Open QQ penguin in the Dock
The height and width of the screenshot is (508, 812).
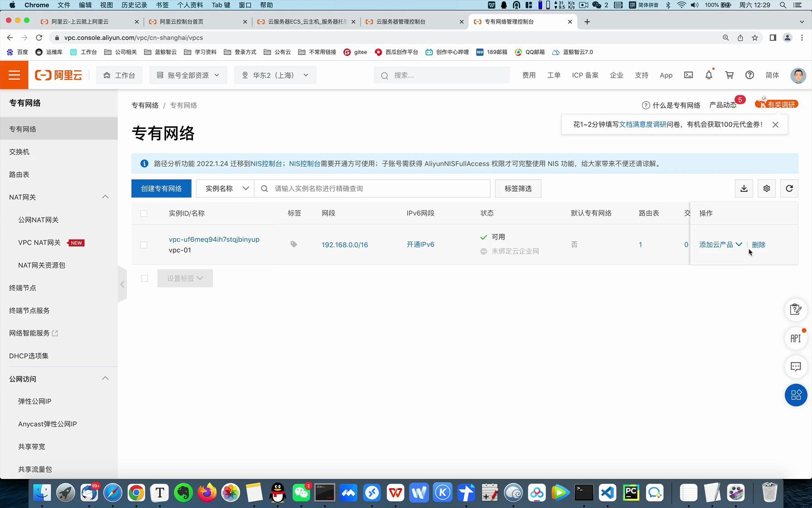point(278,493)
